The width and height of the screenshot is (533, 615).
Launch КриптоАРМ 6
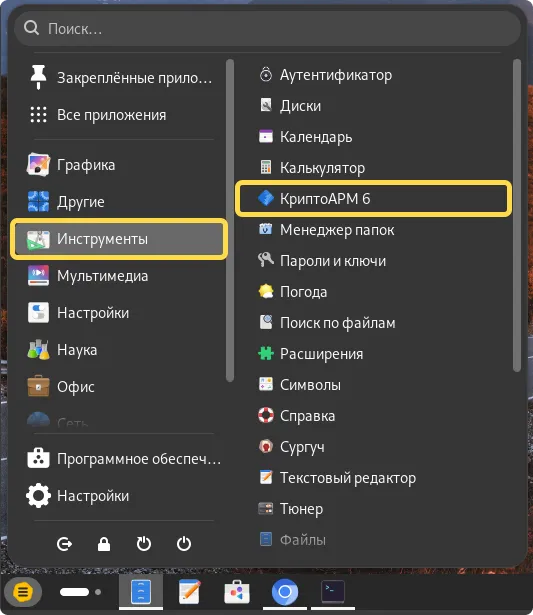tap(373, 198)
